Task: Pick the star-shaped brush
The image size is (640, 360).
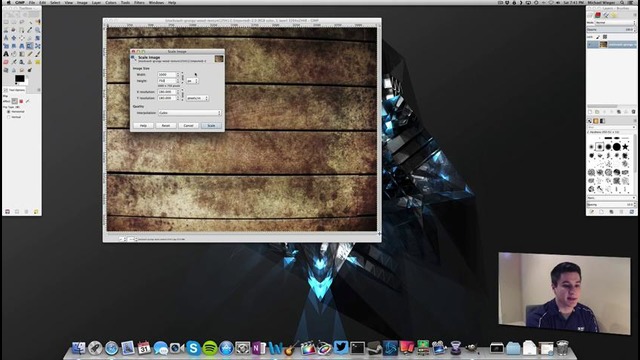Action: click(625, 147)
